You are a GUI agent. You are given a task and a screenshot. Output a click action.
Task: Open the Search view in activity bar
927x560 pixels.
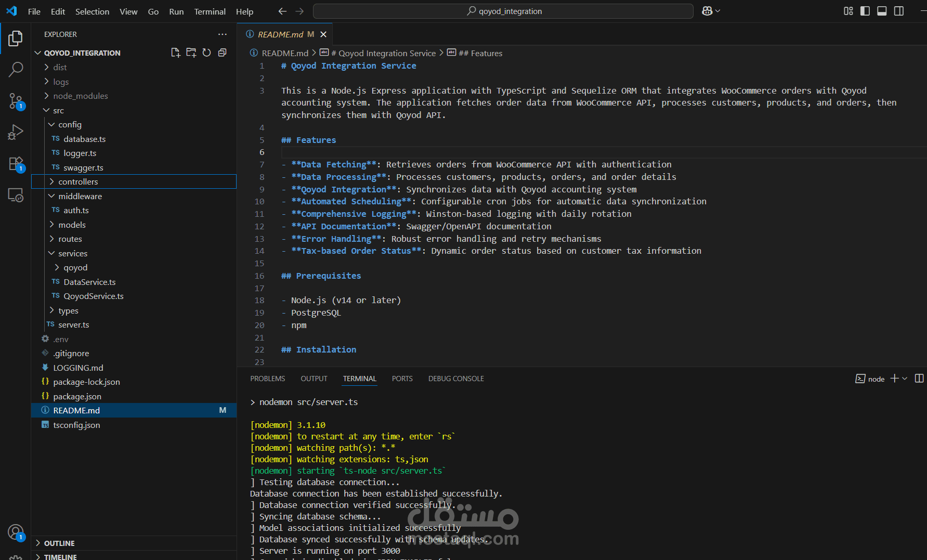pyautogui.click(x=16, y=69)
